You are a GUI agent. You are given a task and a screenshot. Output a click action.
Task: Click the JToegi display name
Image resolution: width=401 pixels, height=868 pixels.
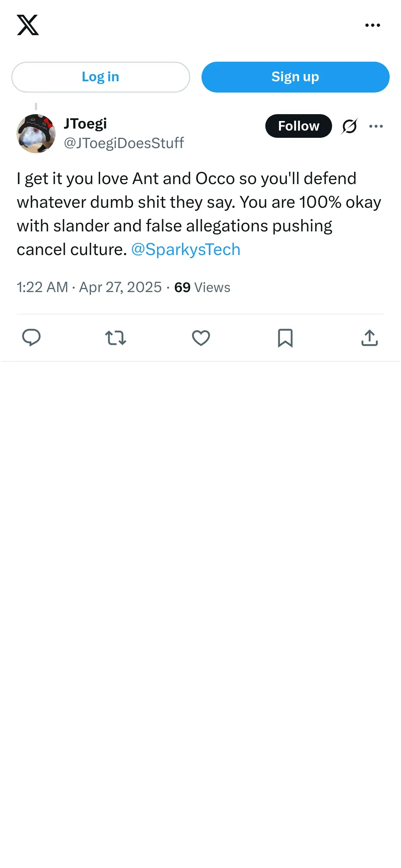point(85,124)
